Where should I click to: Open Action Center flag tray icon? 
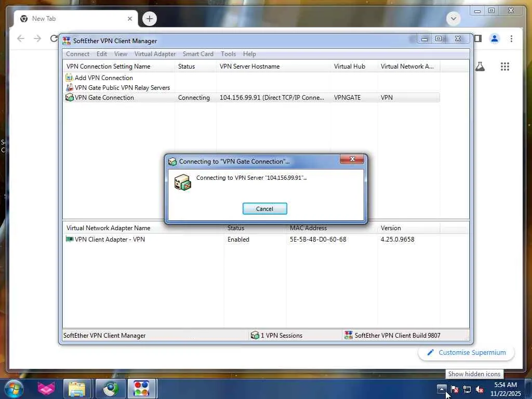tap(455, 389)
